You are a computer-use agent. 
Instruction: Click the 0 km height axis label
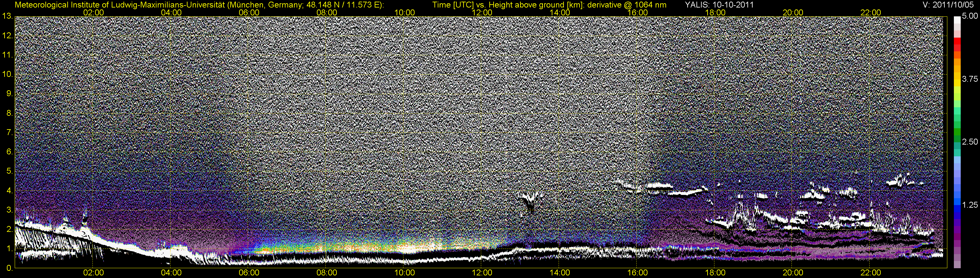[x=9, y=269]
